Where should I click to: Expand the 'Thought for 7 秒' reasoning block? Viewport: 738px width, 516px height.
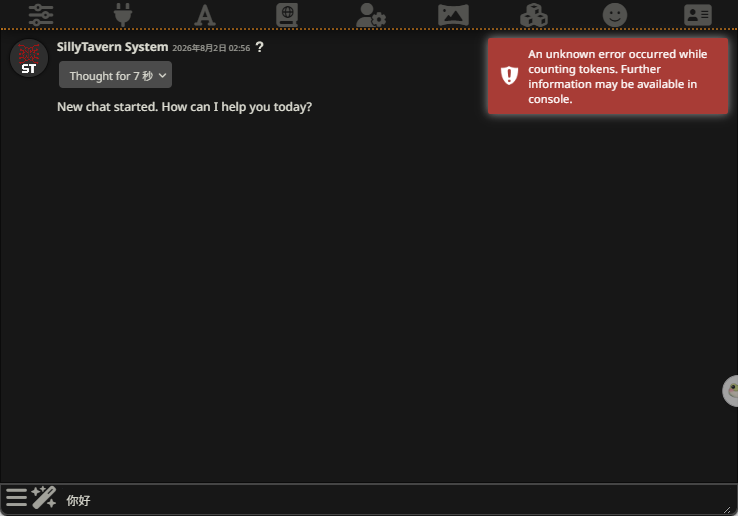pyautogui.click(x=115, y=75)
